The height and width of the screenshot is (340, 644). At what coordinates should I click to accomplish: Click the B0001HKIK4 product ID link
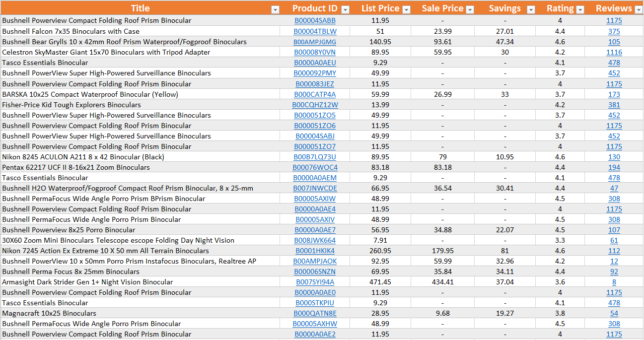315,251
